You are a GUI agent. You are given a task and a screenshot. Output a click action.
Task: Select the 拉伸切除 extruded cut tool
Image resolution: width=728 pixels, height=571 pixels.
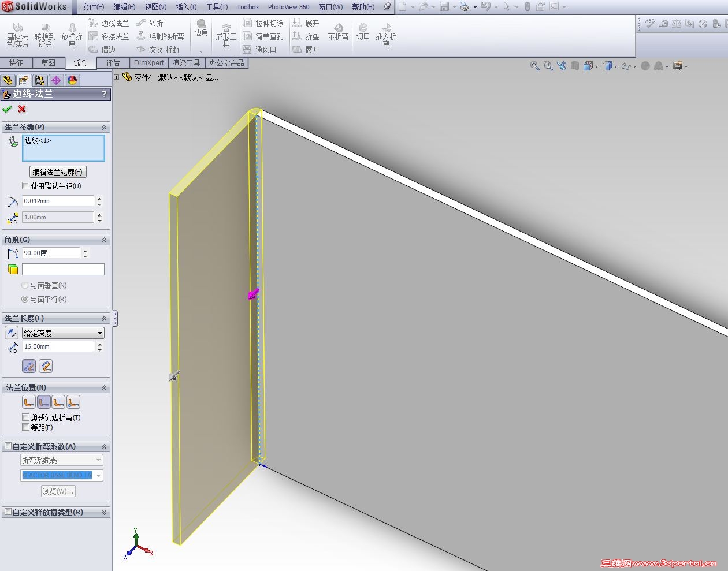coord(263,23)
